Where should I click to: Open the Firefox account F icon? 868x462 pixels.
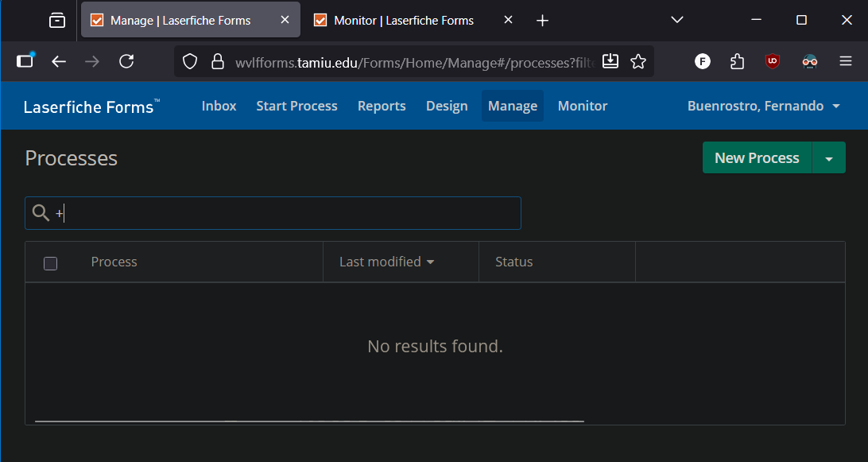point(702,61)
